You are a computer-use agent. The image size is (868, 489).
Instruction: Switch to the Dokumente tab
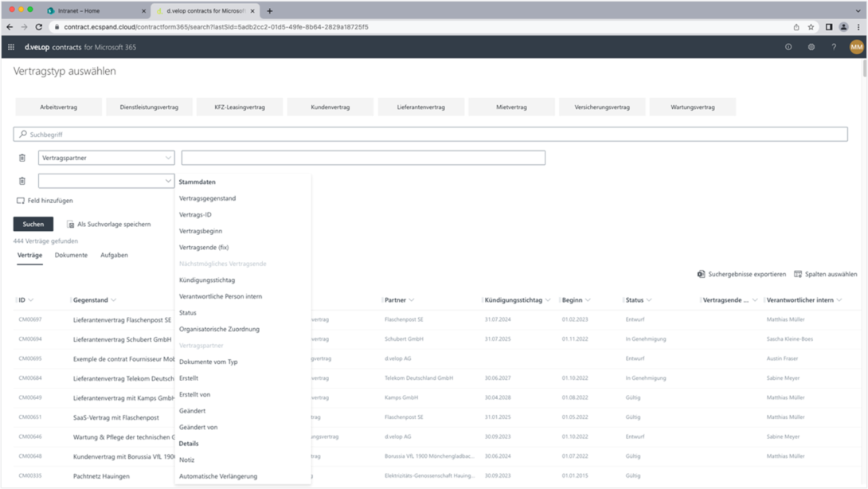click(x=72, y=255)
